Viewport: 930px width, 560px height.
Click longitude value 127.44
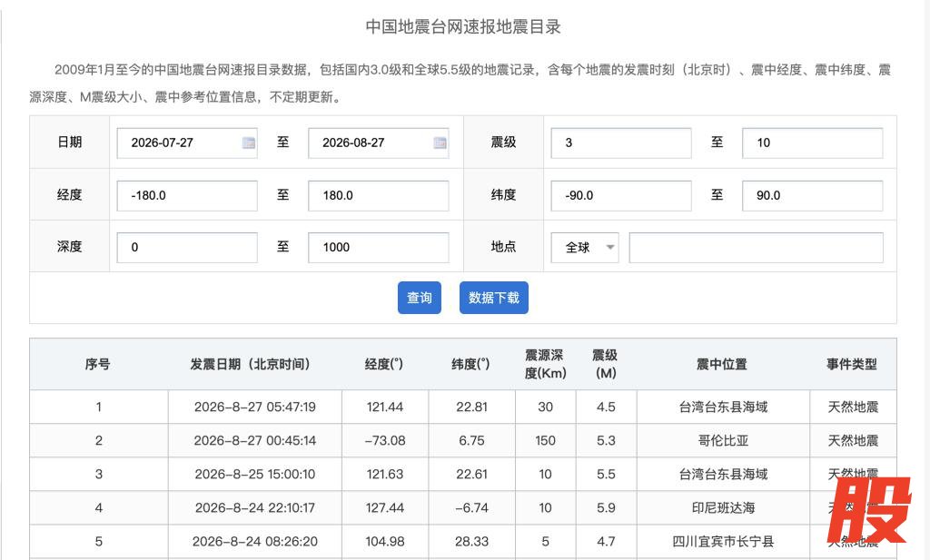pyautogui.click(x=385, y=508)
